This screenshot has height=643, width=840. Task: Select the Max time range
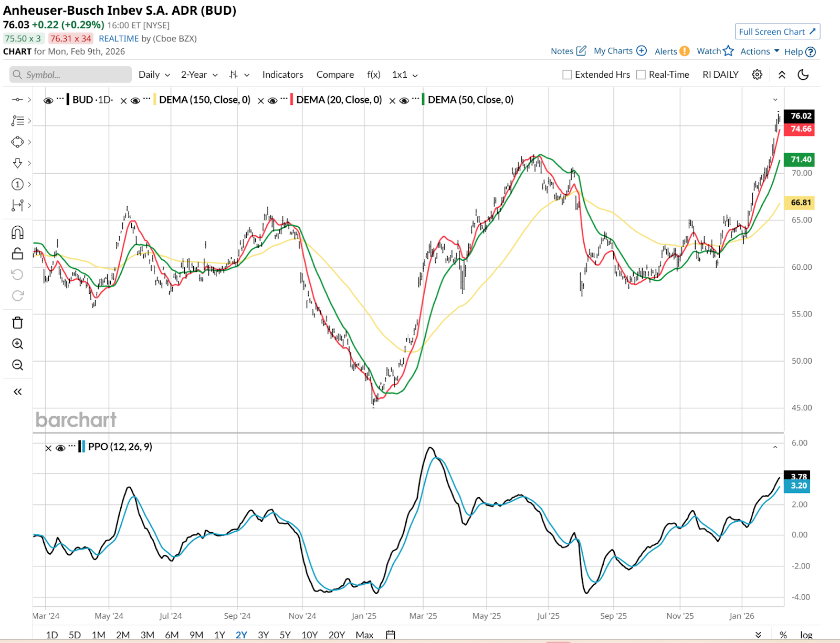click(x=364, y=635)
